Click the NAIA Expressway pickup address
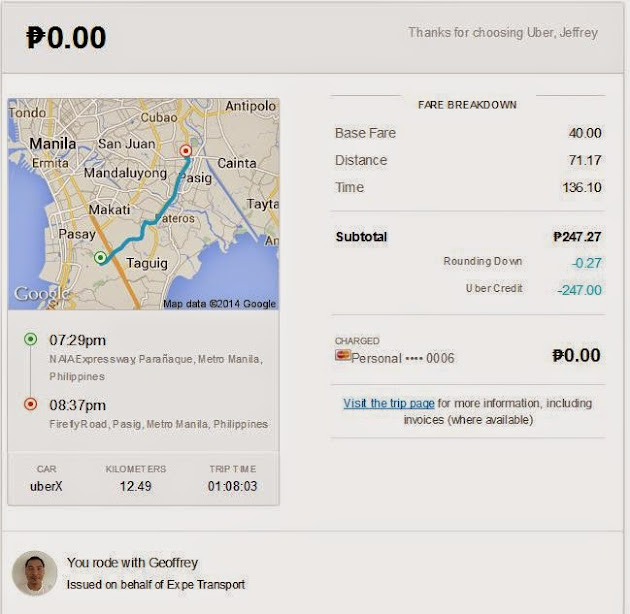The width and height of the screenshot is (630, 614). coord(155,367)
